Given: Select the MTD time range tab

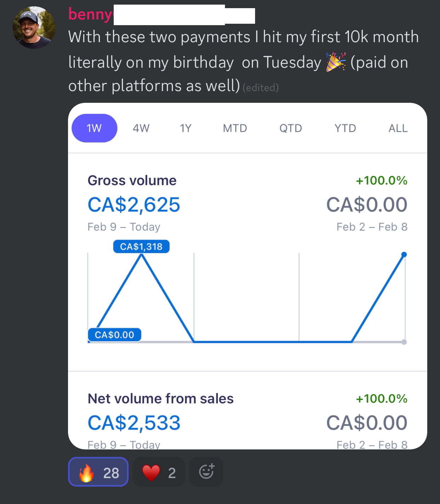Looking at the screenshot, I should pyautogui.click(x=235, y=128).
